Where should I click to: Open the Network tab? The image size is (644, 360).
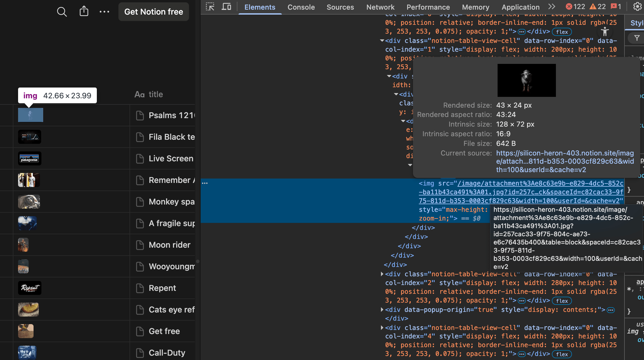[380, 7]
